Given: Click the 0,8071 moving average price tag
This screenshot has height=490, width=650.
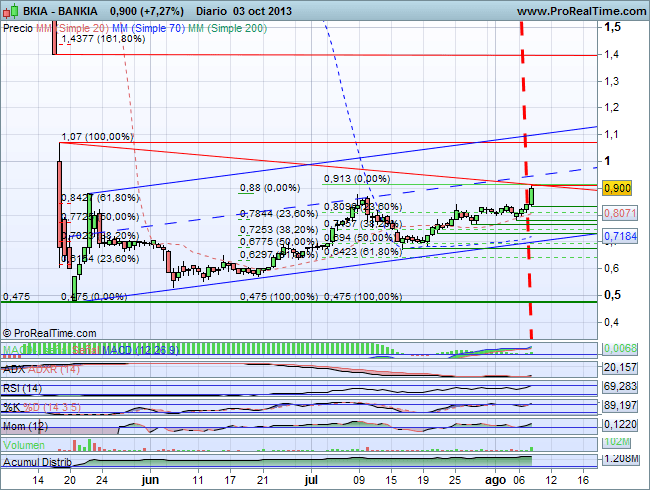Looking at the screenshot, I should coord(620,213).
